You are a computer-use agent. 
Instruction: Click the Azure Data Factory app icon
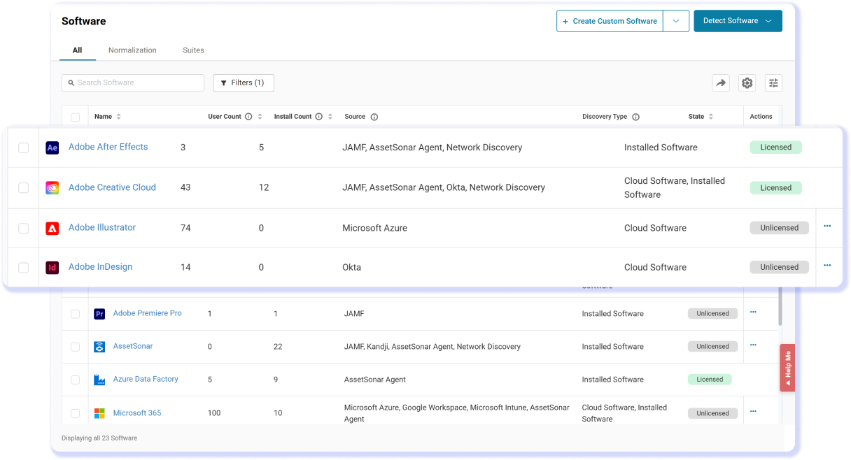click(99, 380)
